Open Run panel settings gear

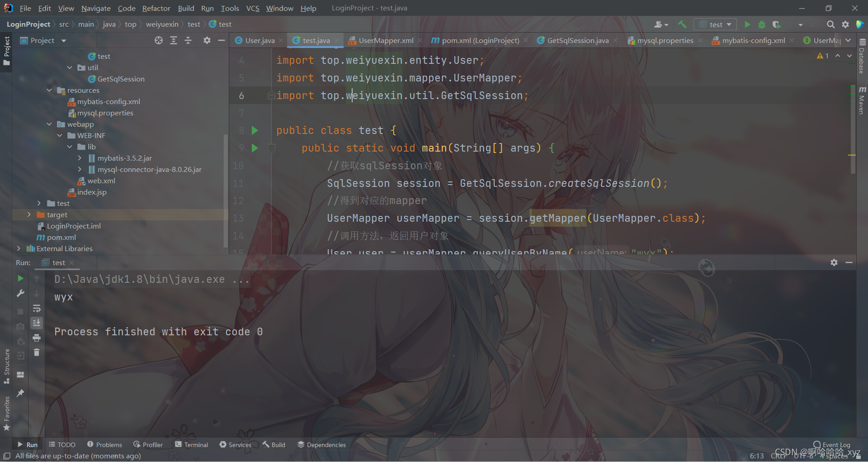click(x=834, y=262)
